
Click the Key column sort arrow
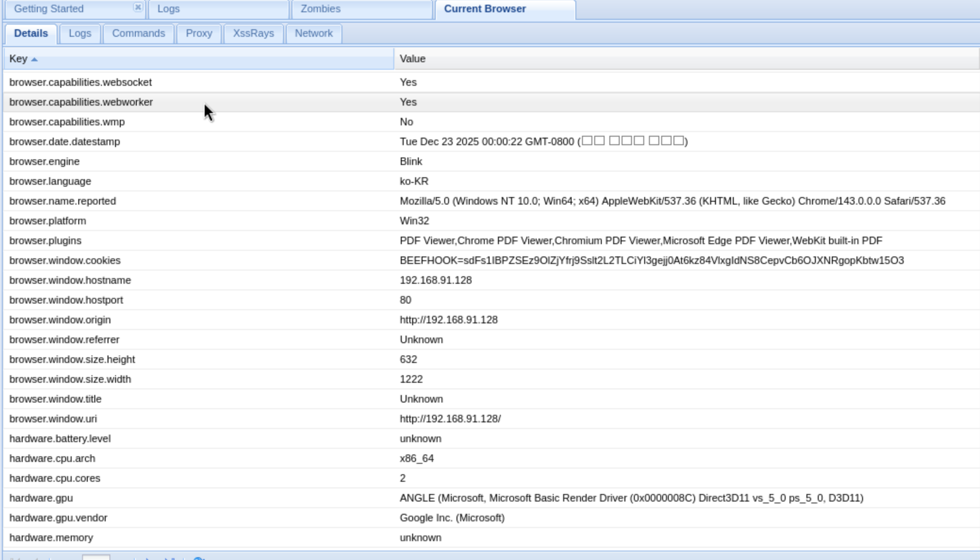(x=34, y=59)
